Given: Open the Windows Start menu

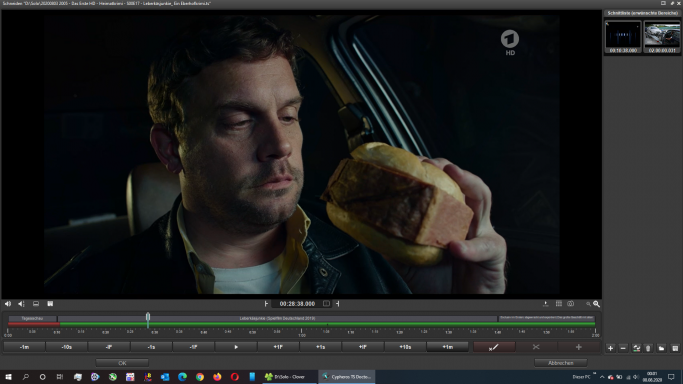Looking at the screenshot, I should coord(8,377).
